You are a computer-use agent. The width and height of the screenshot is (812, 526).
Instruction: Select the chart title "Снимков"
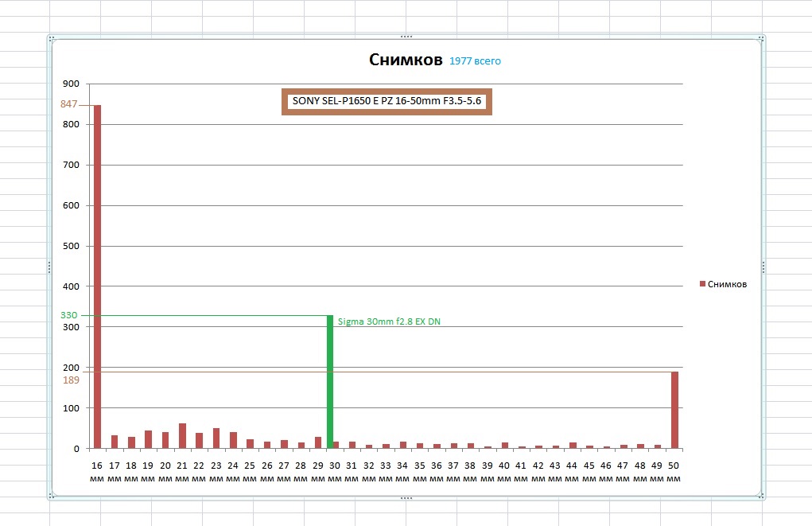(x=406, y=60)
